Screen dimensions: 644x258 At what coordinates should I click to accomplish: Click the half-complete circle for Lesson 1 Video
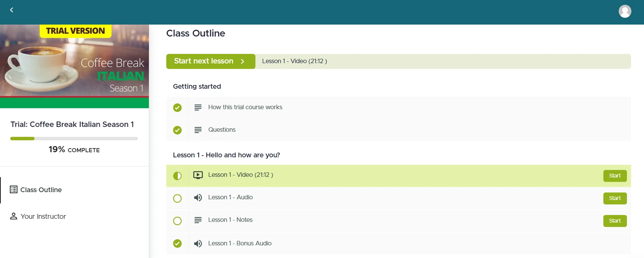[177, 176]
